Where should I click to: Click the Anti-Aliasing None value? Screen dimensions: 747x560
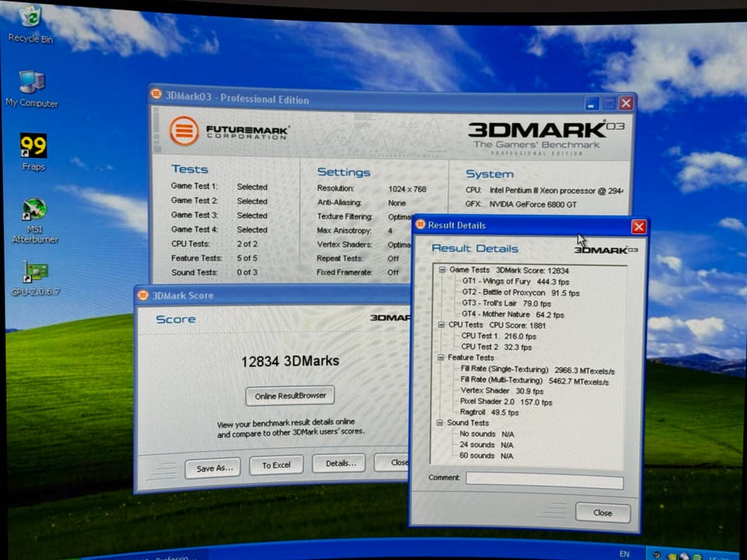tap(397, 203)
